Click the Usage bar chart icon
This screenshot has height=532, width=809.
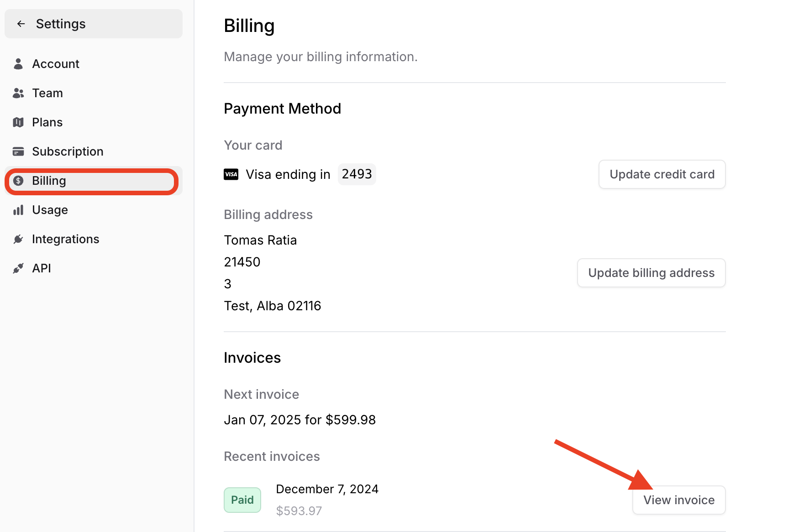18,210
